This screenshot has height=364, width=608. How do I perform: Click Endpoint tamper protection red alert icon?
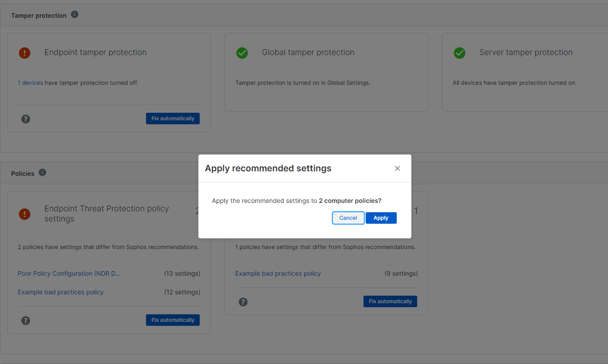pyautogui.click(x=24, y=53)
